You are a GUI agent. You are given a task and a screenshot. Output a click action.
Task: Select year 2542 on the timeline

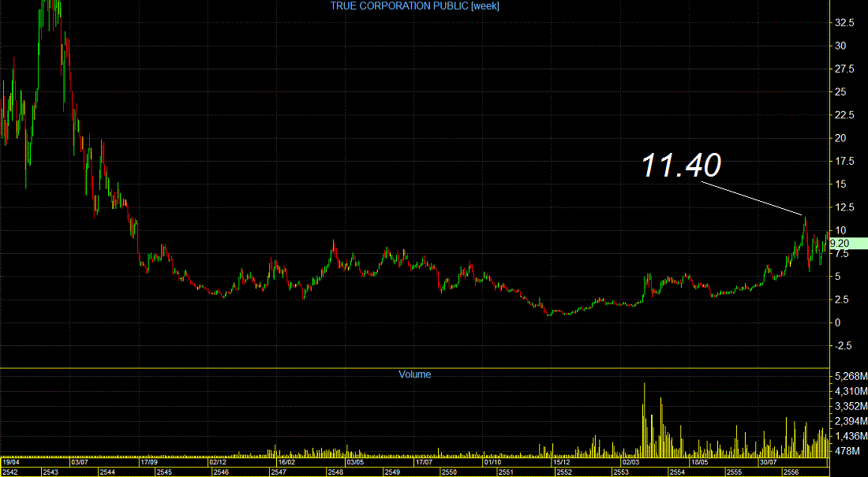[10, 472]
